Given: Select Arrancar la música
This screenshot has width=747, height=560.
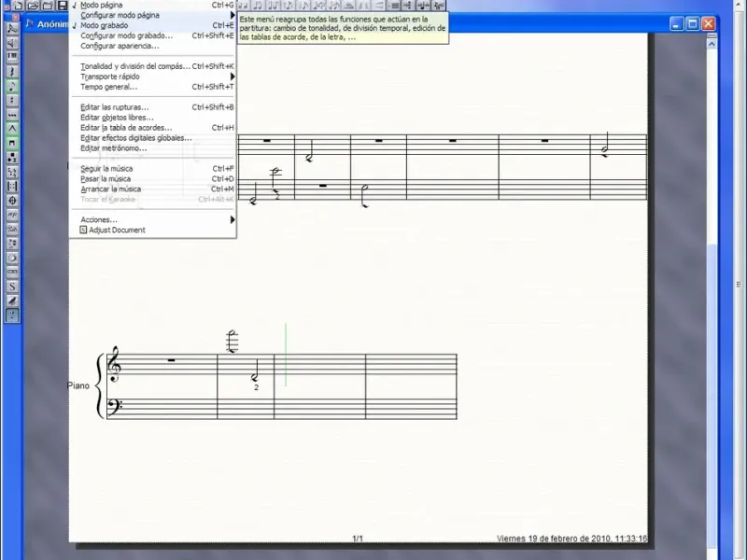Looking at the screenshot, I should [x=152, y=189].
